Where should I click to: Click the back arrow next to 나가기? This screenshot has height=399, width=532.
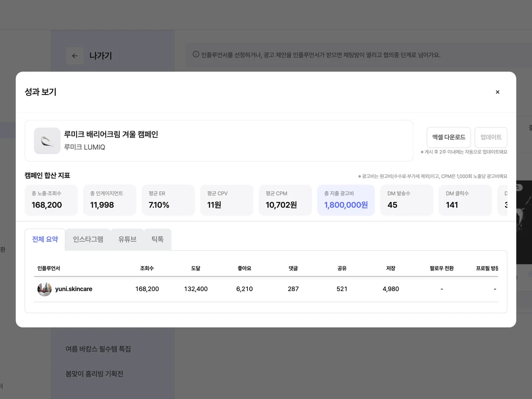click(x=75, y=56)
